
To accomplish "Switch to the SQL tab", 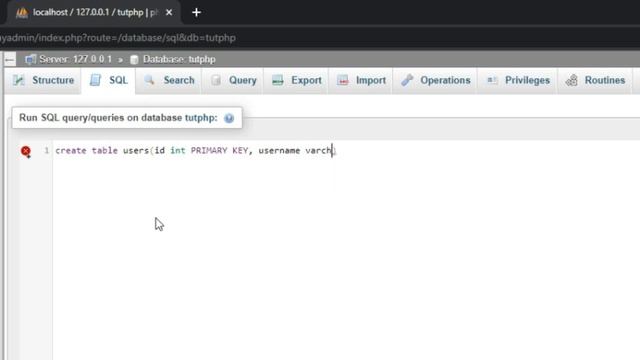I will pyautogui.click(x=109, y=80).
